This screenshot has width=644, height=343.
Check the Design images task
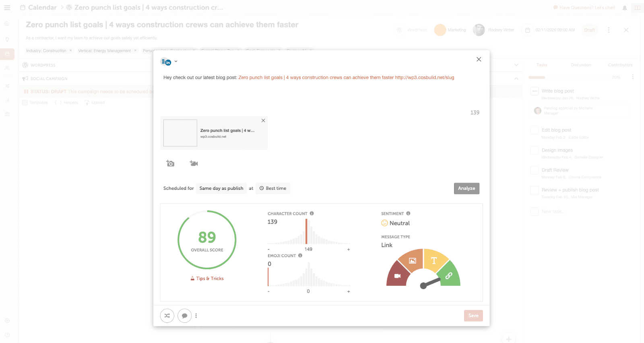(535, 150)
